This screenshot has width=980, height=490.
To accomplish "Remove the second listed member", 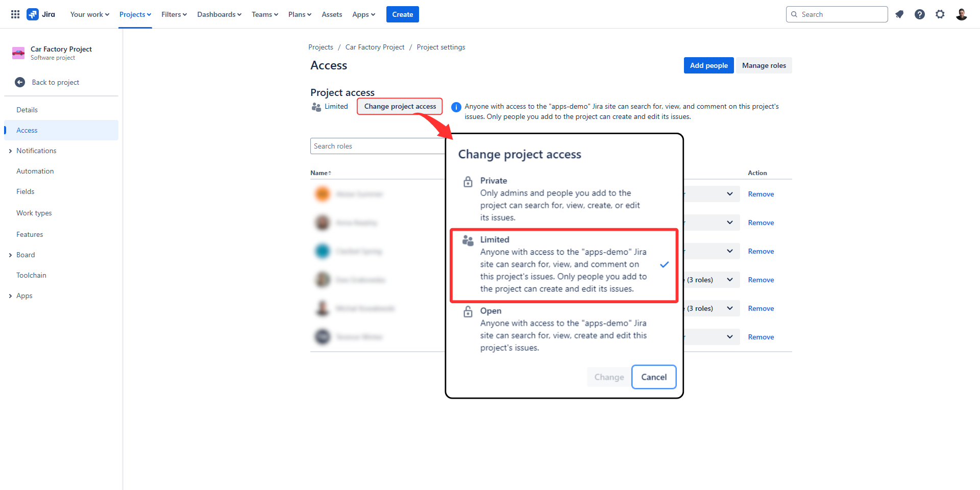I will [761, 223].
